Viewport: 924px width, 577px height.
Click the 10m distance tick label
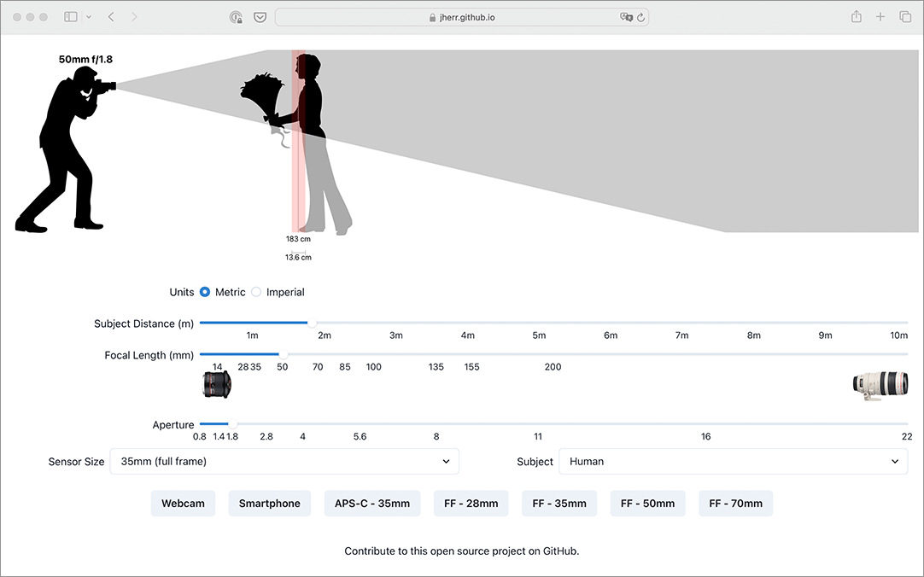(898, 335)
